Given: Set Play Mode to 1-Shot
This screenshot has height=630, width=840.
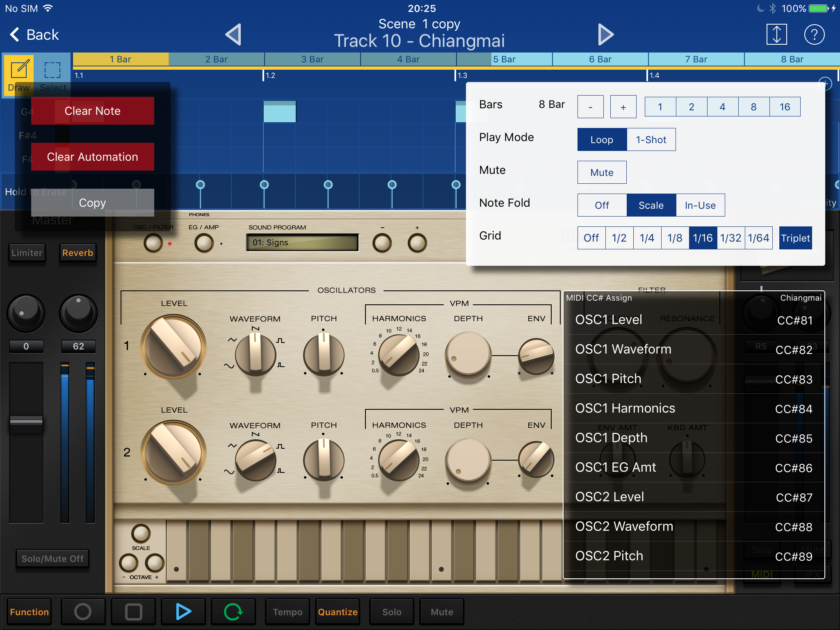Looking at the screenshot, I should [651, 139].
